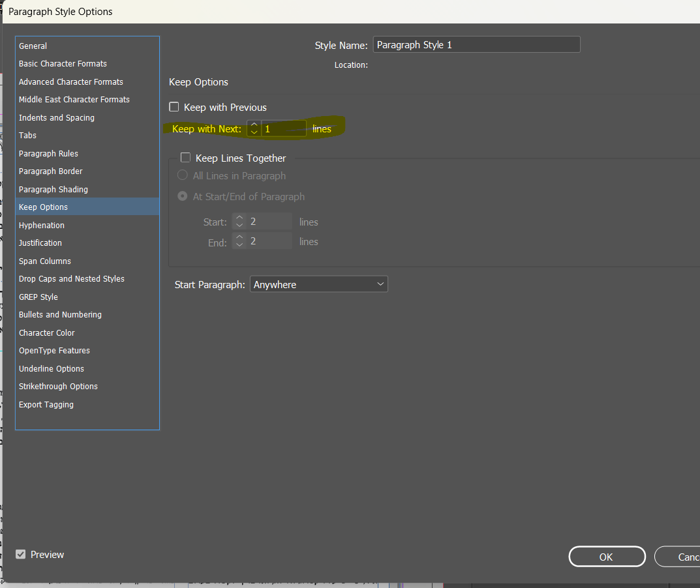Select Bullets and Numbering category
The image size is (700, 588).
click(87, 314)
